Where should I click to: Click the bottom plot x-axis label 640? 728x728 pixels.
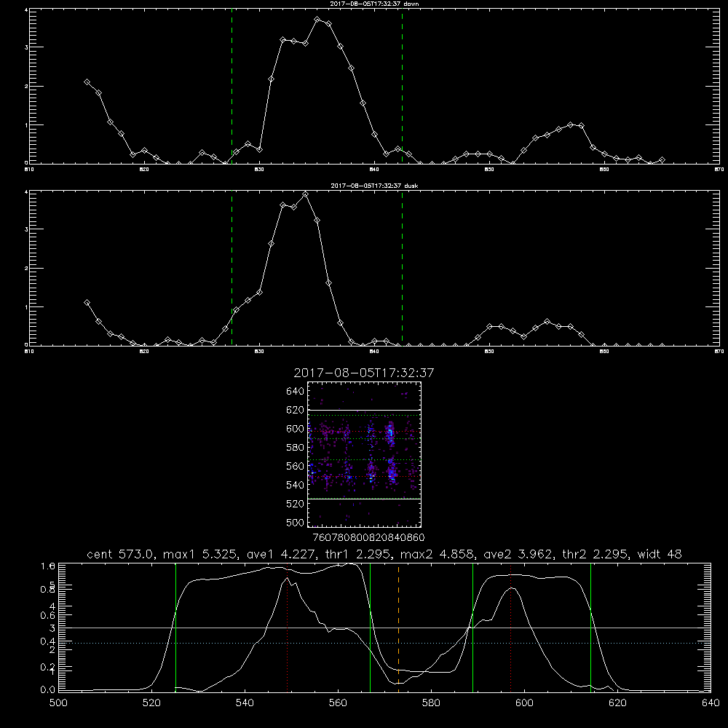[x=711, y=703]
